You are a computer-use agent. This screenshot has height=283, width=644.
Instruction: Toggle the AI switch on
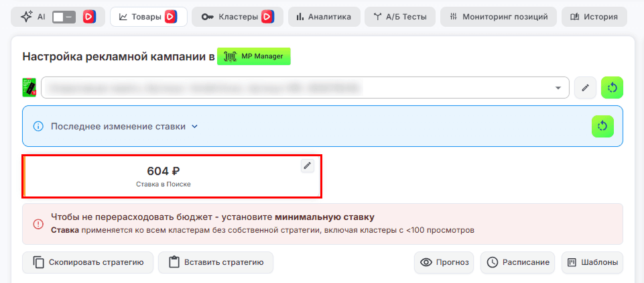[64, 17]
